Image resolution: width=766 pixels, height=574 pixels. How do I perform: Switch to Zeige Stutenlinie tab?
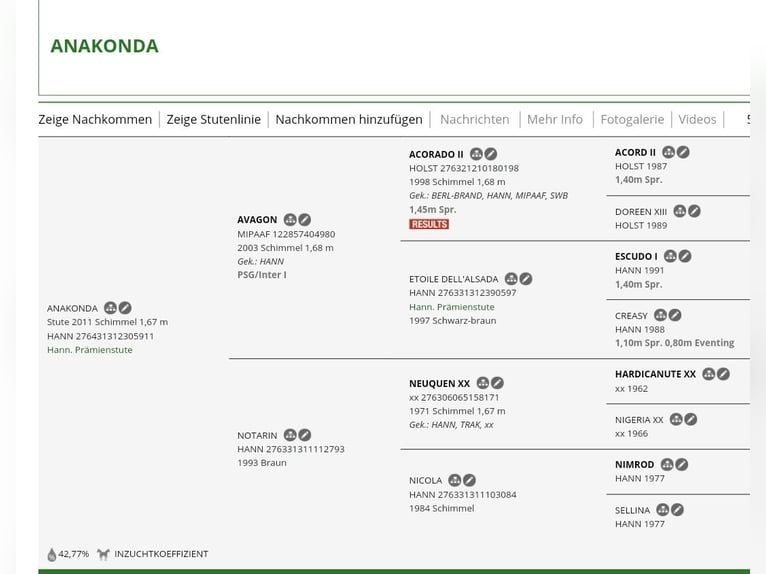tap(213, 119)
